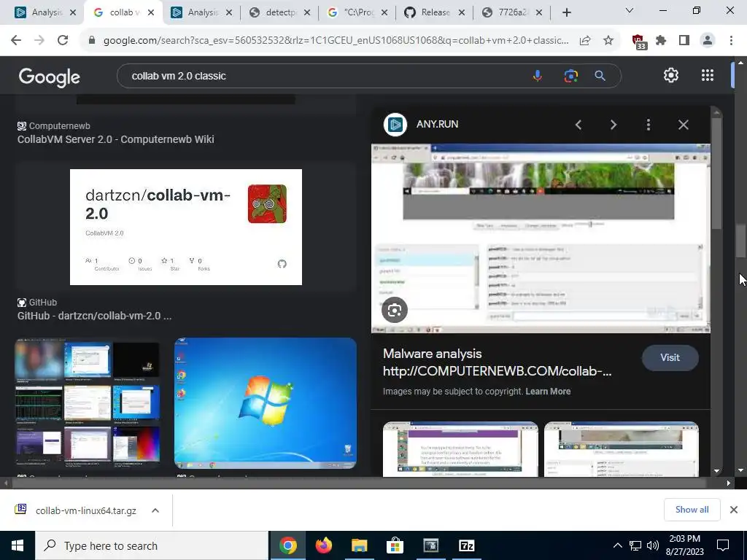Open the Extensions puzzle piece menu
The width and height of the screenshot is (747, 560).
tap(661, 41)
